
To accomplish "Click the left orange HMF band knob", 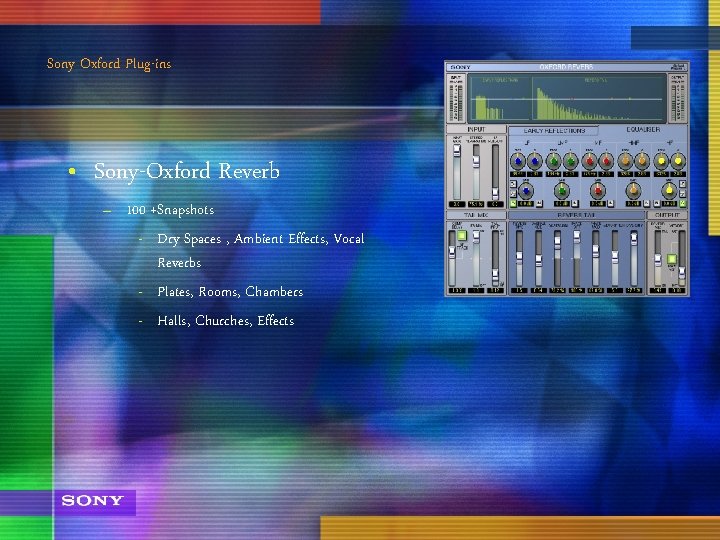I will click(x=625, y=161).
